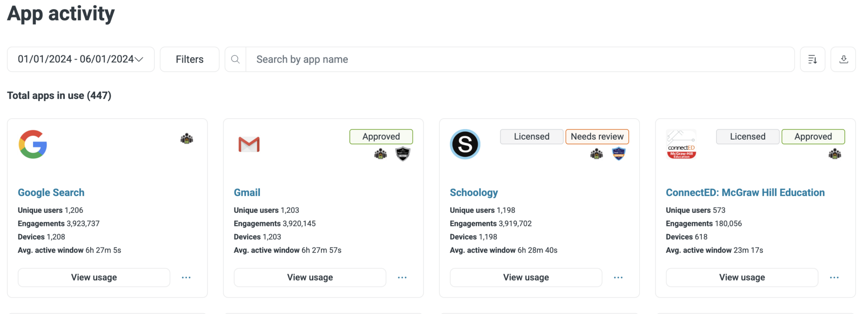Image resolution: width=868 pixels, height=314 pixels.
Task: Open the date range 01/01/2024 - 06/01/2024 dropdown
Action: coord(81,59)
